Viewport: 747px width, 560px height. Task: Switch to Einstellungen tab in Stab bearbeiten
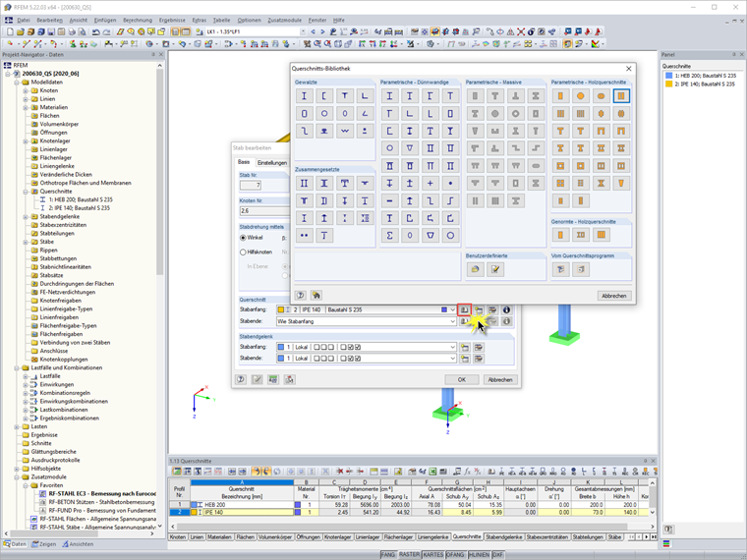coord(272,163)
